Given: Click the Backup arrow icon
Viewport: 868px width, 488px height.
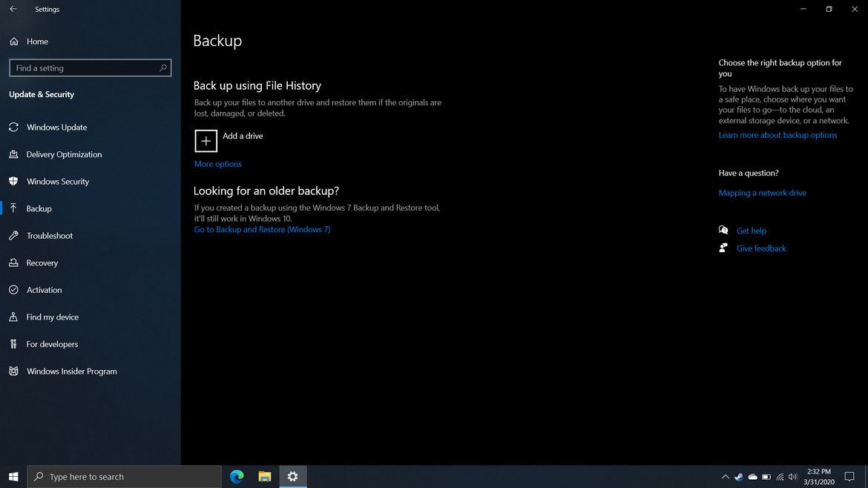Looking at the screenshot, I should (14, 208).
